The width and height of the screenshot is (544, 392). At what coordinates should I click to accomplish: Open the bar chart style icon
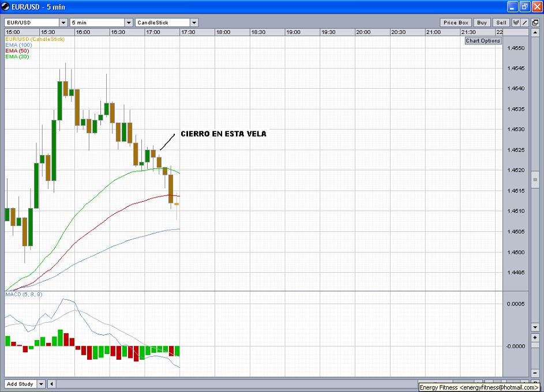tap(516, 22)
